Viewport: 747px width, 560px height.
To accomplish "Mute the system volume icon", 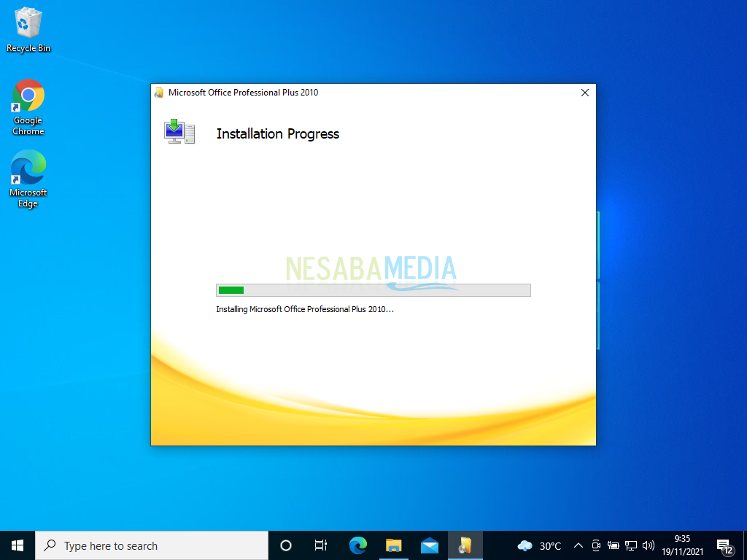I will 649,545.
